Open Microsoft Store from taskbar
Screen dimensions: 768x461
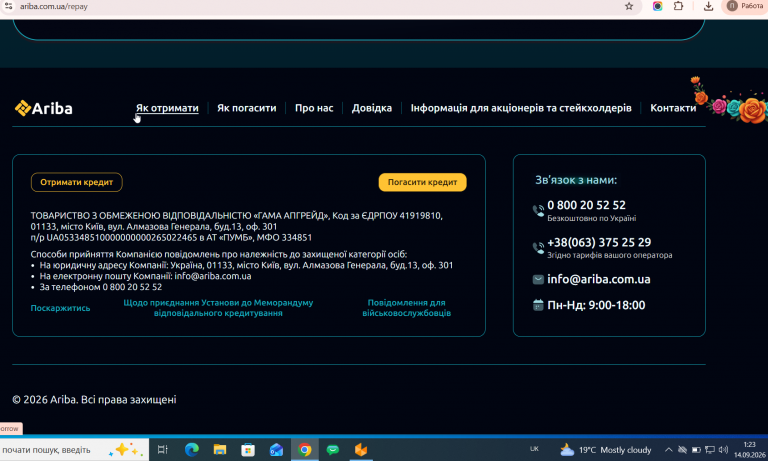248,450
